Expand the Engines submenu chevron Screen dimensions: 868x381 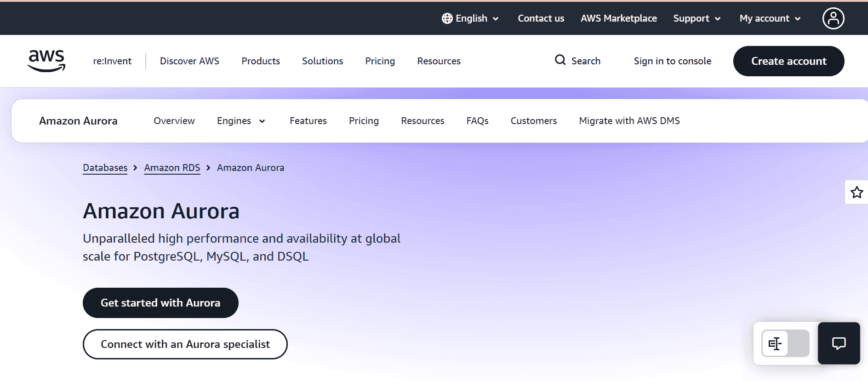click(262, 121)
